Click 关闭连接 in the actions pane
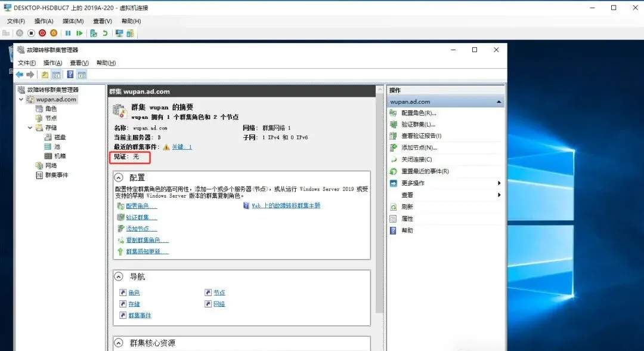 pyautogui.click(x=417, y=159)
